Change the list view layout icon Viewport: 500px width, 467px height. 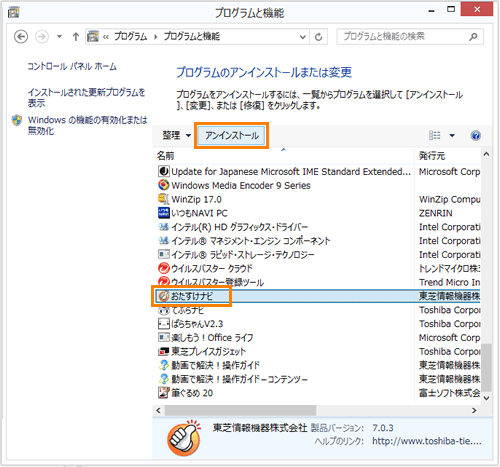tap(435, 135)
